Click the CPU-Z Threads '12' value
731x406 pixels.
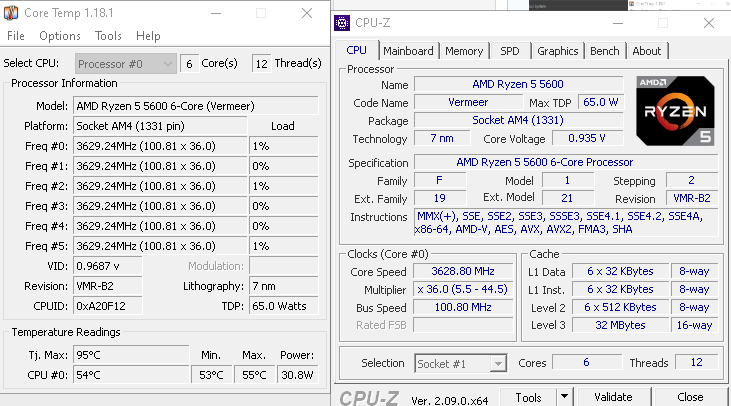(x=697, y=363)
